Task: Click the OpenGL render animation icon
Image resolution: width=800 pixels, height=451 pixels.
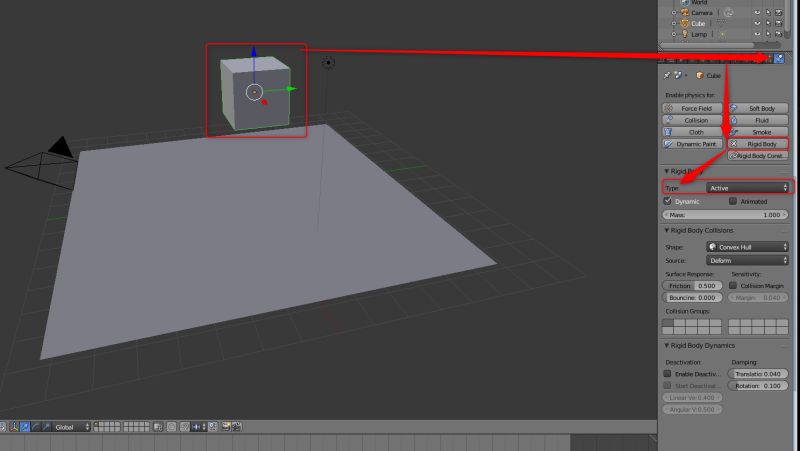Action: tap(237, 427)
